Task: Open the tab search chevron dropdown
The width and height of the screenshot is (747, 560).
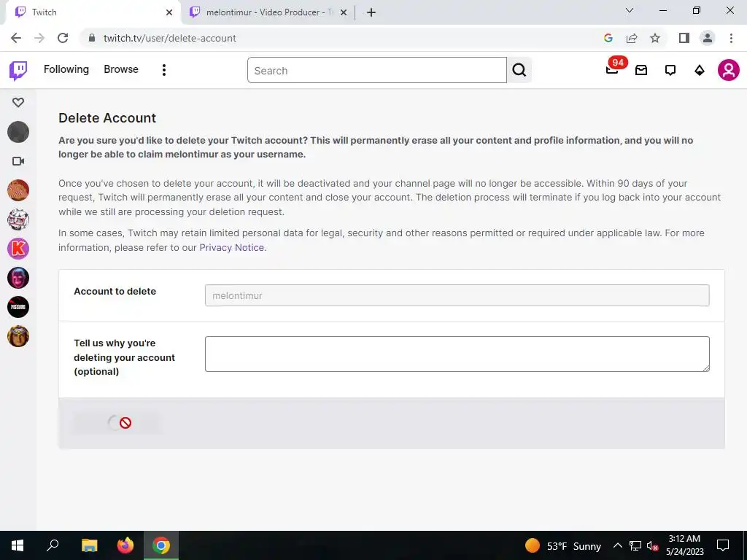Action: [x=630, y=10]
